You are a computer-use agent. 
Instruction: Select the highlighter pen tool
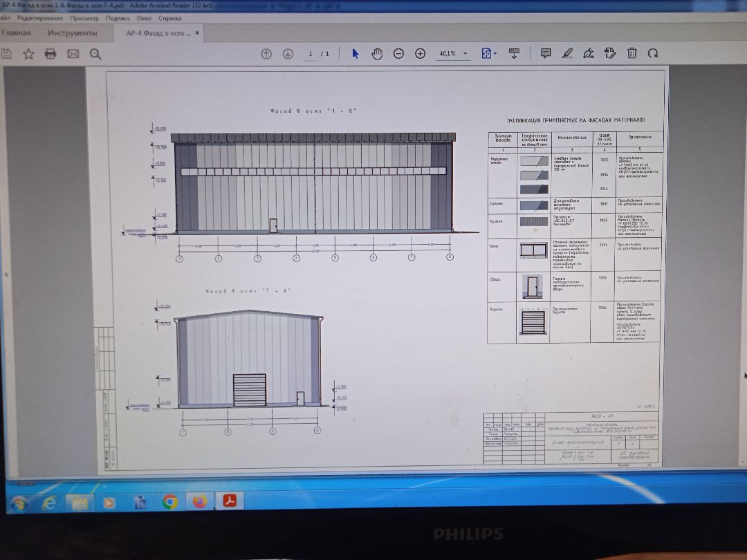tap(567, 54)
